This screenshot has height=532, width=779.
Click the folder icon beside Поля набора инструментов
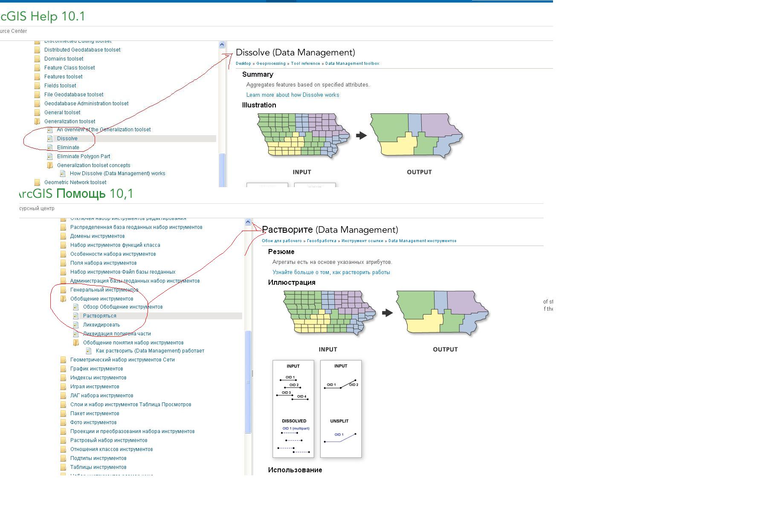pyautogui.click(x=64, y=263)
